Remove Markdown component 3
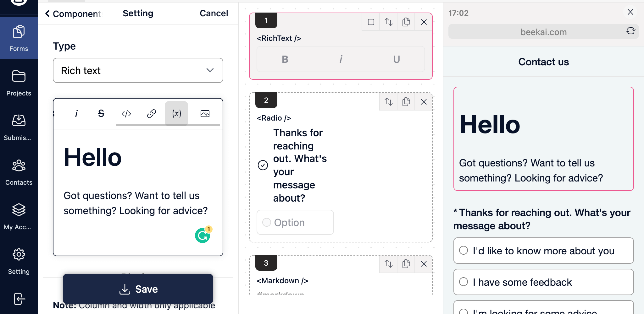 click(424, 264)
